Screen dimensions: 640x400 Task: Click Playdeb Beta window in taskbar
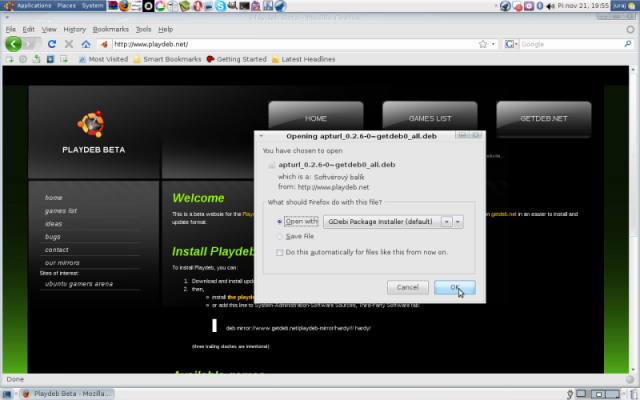[67, 394]
